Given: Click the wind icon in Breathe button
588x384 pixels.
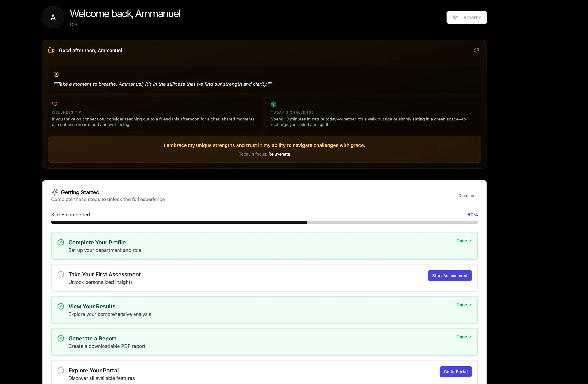Looking at the screenshot, I should coord(455,17).
